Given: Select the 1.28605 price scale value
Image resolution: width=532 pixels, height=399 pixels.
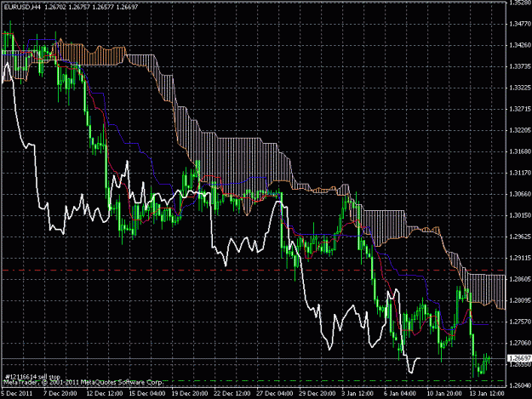Looking at the screenshot, I should 520,279.
